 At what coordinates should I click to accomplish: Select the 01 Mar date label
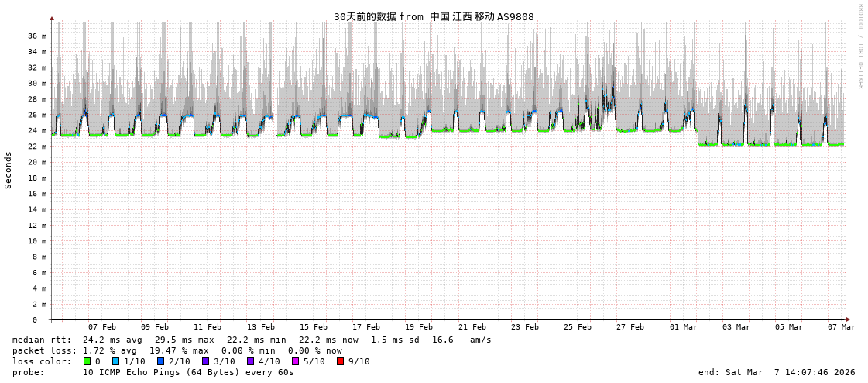[683, 327]
